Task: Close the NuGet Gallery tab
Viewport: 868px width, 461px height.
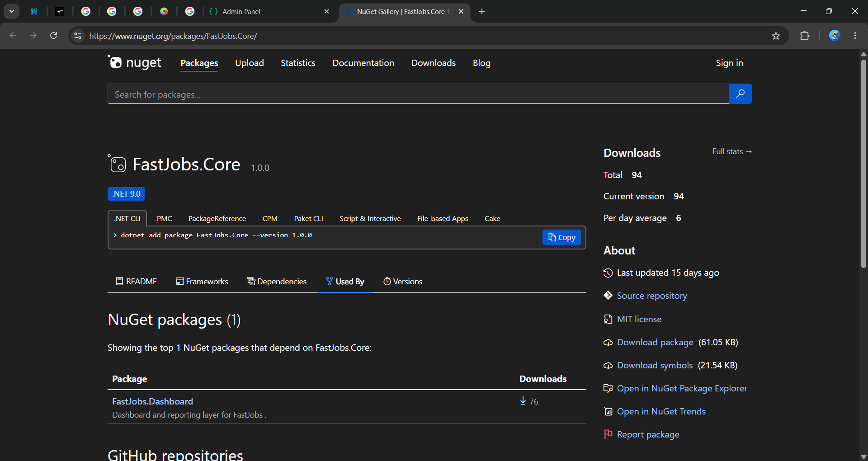Action: 461,11
